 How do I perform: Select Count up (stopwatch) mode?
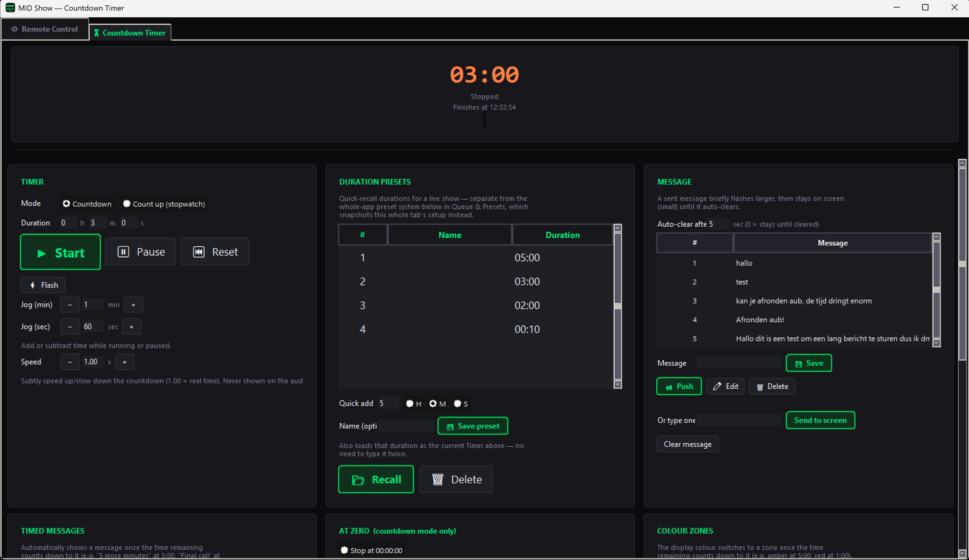164,204
